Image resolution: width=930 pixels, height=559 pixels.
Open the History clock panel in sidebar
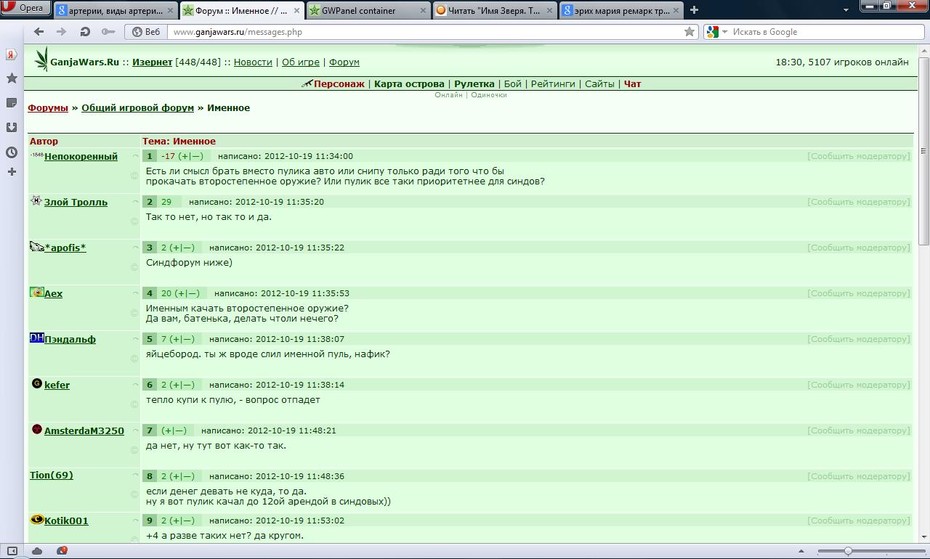(11, 152)
